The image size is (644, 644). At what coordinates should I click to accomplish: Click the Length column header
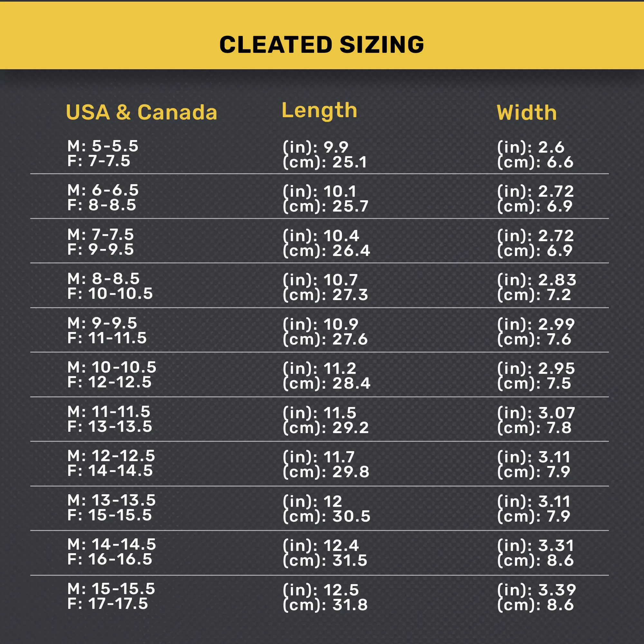pyautogui.click(x=319, y=111)
